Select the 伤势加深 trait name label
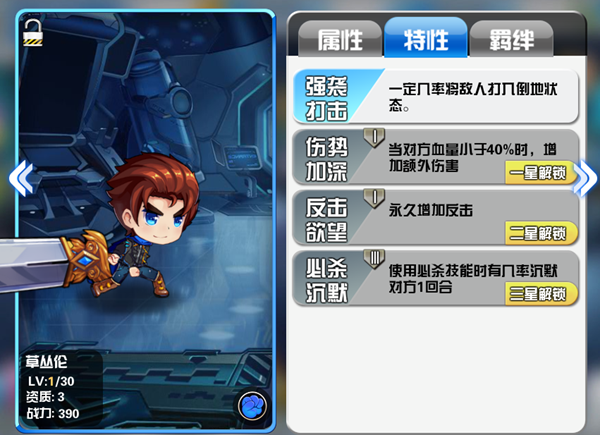Screen dimensions: 600x435 [x=326, y=159]
